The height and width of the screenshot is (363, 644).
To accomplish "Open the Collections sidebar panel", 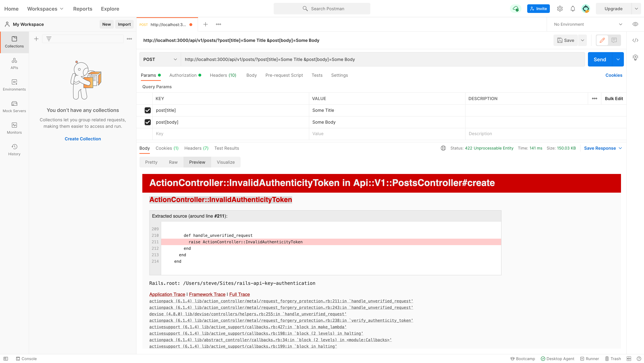I will pyautogui.click(x=14, y=42).
